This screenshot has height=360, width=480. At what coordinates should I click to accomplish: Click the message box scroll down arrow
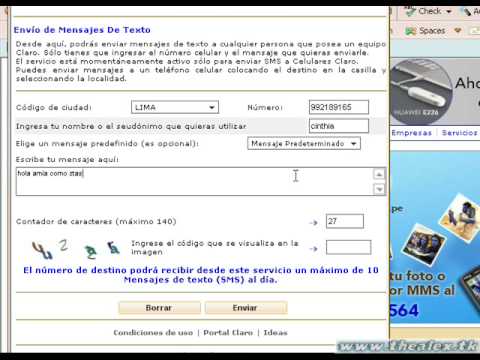click(379, 189)
